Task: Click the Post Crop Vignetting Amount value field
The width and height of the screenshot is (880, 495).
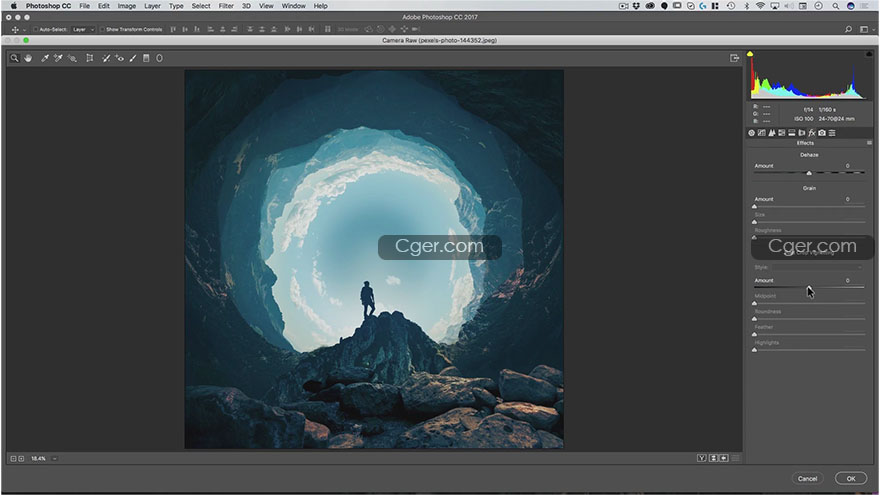Action: pyautogui.click(x=847, y=280)
